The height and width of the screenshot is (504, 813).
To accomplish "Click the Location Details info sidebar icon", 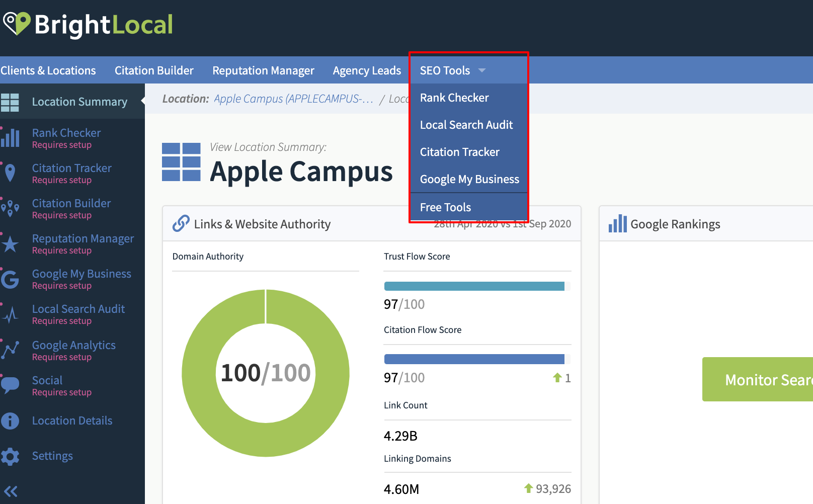I will [10, 421].
